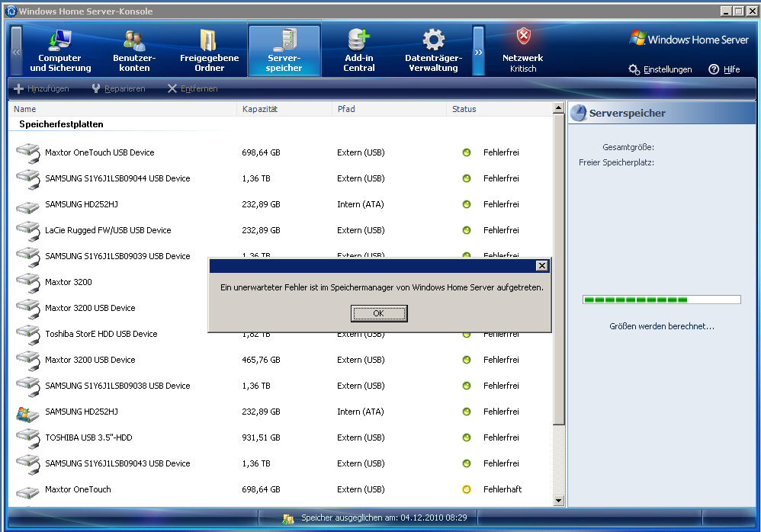Click the Gesamtgröße: label
Screen dimensions: 761x532
[x=628, y=147]
